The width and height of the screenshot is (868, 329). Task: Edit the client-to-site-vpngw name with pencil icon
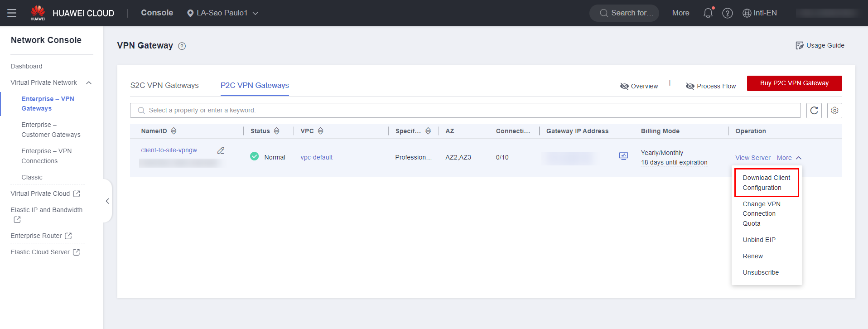[221, 150]
